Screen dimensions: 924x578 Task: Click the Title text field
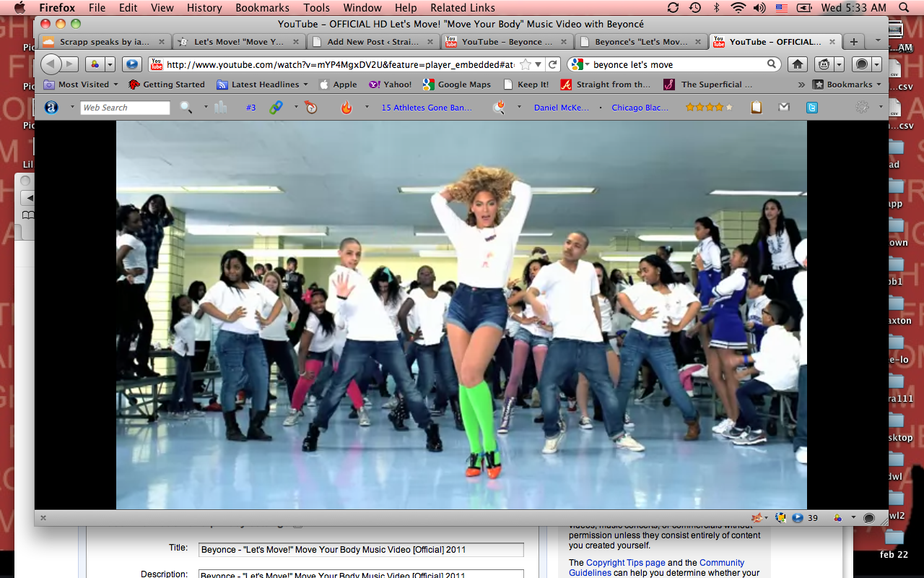tap(361, 550)
